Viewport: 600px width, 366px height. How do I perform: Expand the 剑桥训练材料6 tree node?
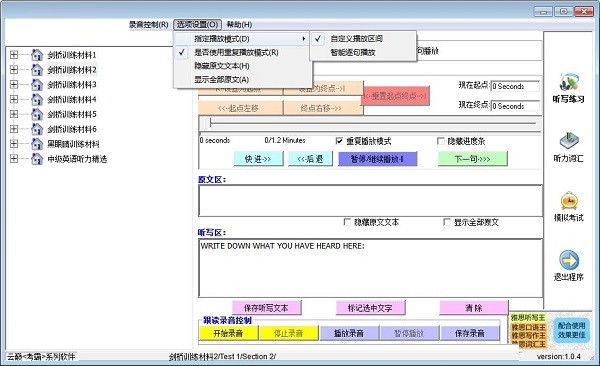pyautogui.click(x=14, y=129)
